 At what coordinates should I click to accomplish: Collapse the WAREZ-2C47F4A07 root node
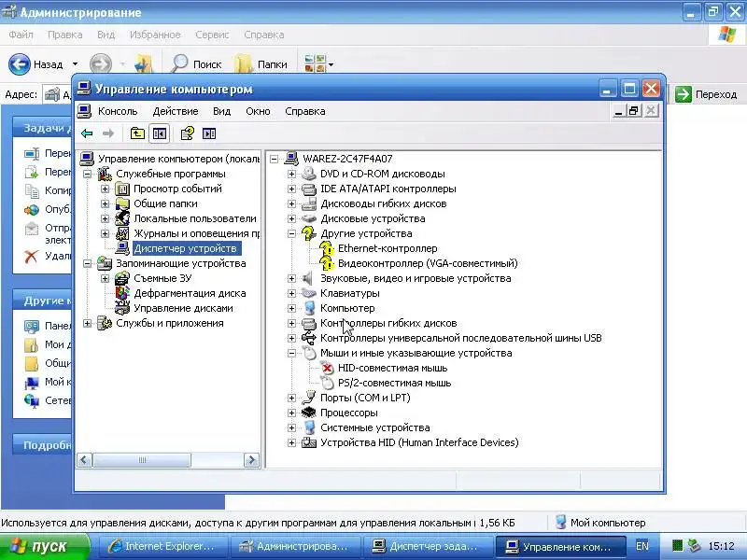tap(274, 159)
